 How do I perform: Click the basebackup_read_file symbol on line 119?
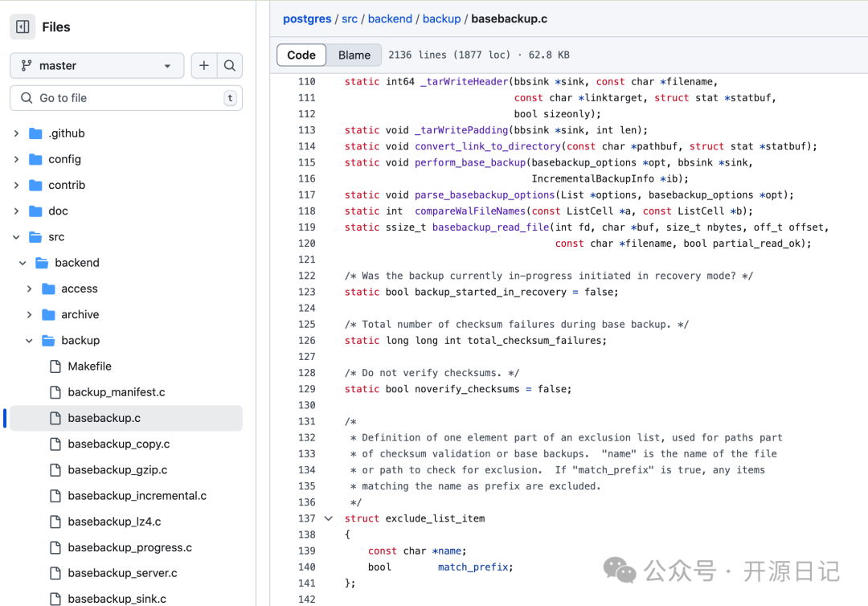tap(490, 227)
